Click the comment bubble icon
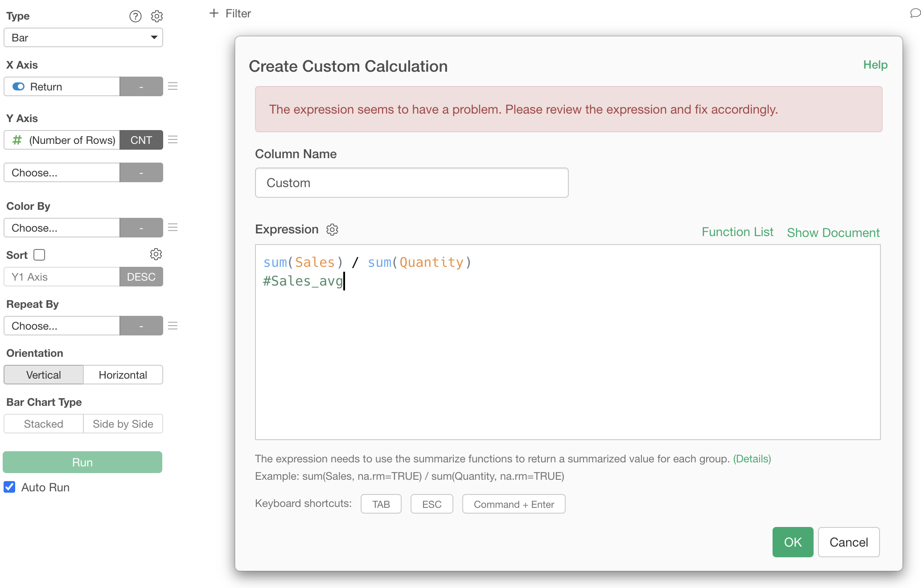 [x=915, y=13]
